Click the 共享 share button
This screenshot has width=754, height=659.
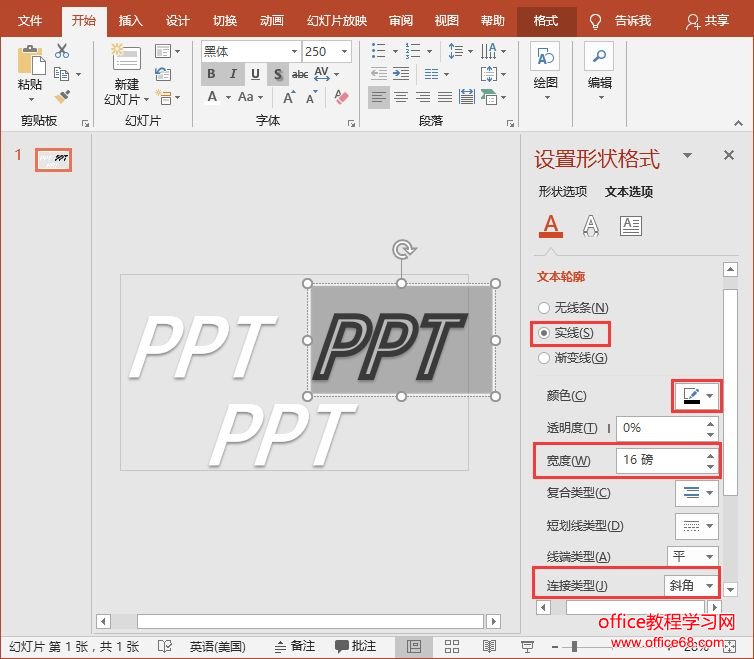tap(708, 21)
